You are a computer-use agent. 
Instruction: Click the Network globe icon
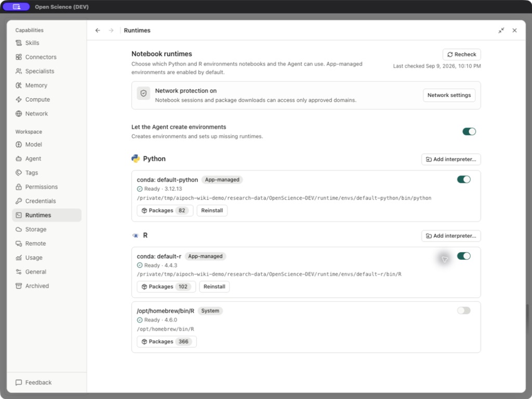tap(19, 114)
